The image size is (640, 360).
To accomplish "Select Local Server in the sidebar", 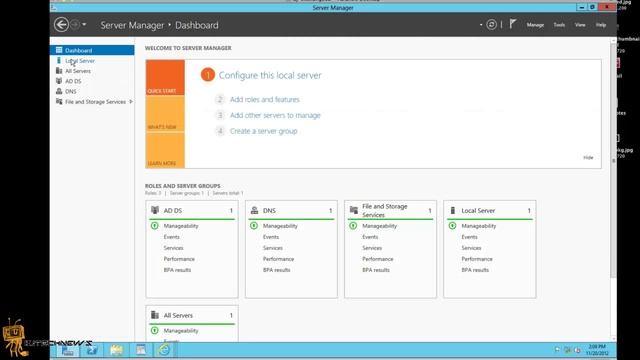I will point(92,60).
